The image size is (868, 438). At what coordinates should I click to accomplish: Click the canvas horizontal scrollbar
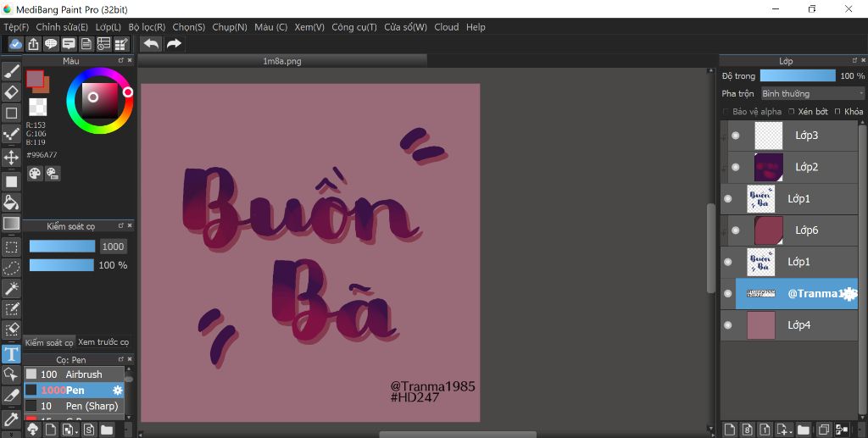pos(457,434)
